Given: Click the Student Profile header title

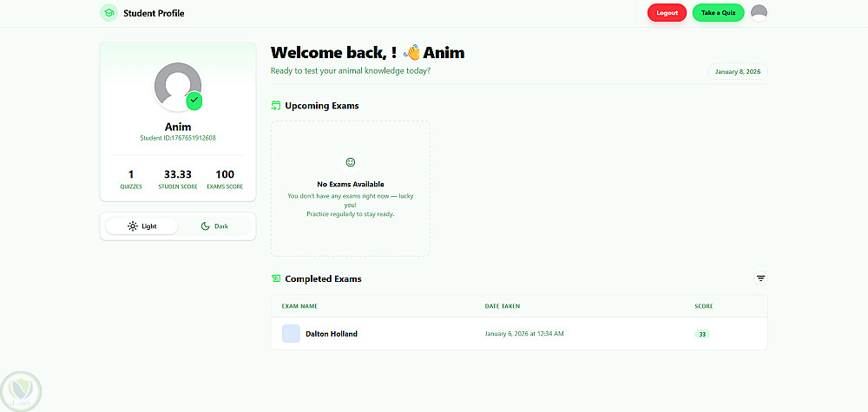Looking at the screenshot, I should 154,13.
